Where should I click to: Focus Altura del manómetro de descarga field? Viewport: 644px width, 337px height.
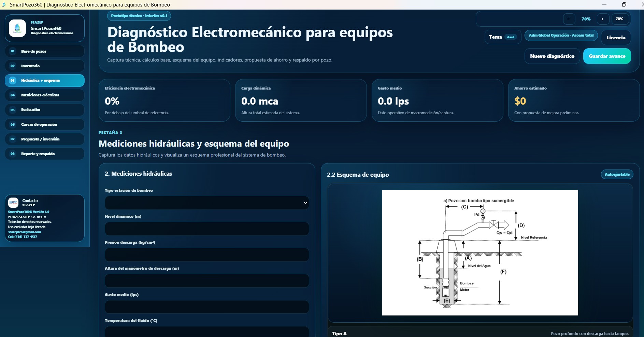(x=207, y=281)
